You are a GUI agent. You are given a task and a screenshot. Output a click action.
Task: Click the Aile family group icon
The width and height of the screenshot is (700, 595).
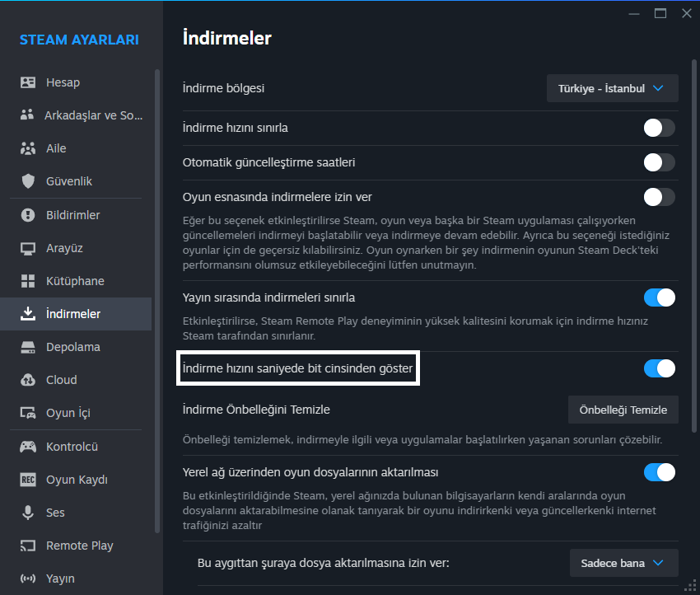click(28, 148)
